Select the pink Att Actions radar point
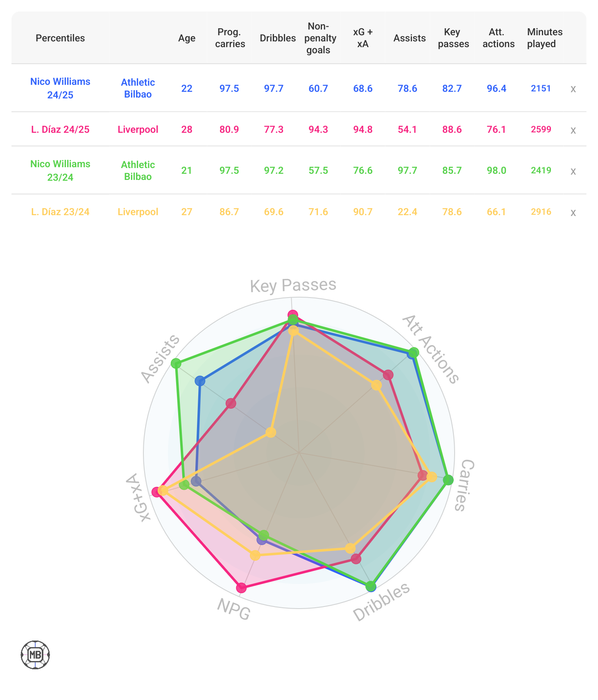Screen dimensions: 598x700 tap(388, 375)
